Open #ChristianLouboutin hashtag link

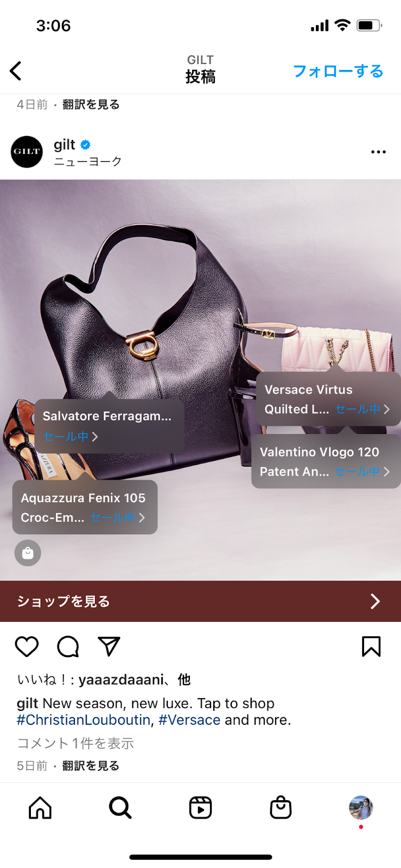point(84,720)
